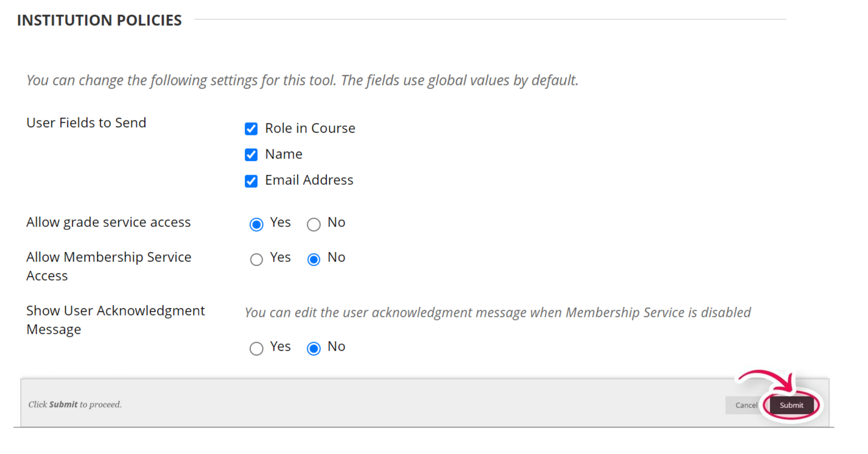Pick Yes radio for User Acknowledgment Message
868x454 pixels.
pos(256,348)
